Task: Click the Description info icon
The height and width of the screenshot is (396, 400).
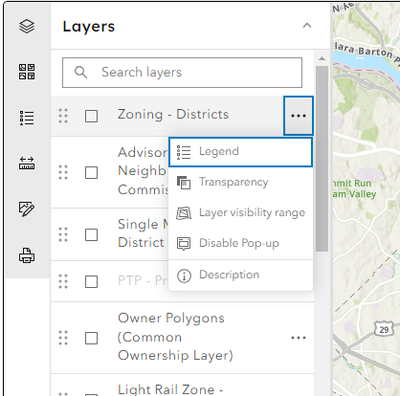Action: (x=184, y=276)
